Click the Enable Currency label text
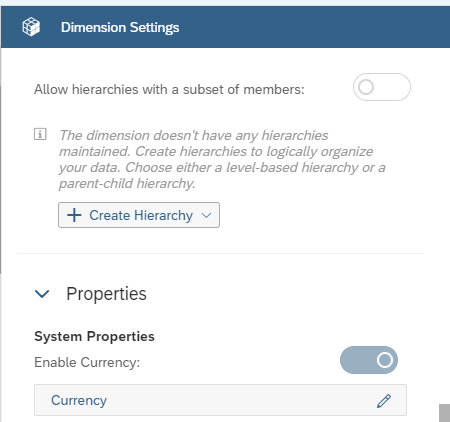The height and width of the screenshot is (422, 450). [87, 362]
